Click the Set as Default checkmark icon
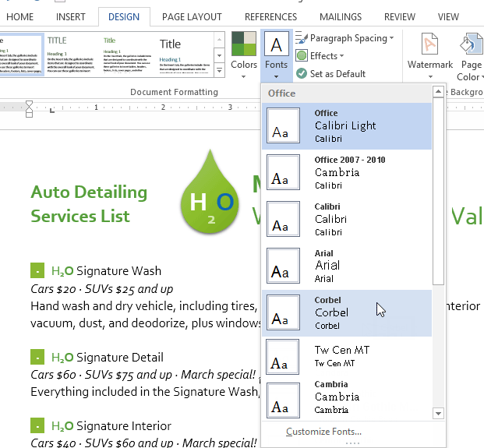 [302, 73]
